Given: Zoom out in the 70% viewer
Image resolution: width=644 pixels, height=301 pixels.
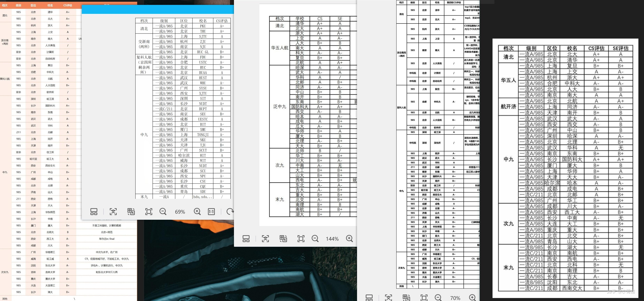Looking at the screenshot, I should [x=438, y=298].
